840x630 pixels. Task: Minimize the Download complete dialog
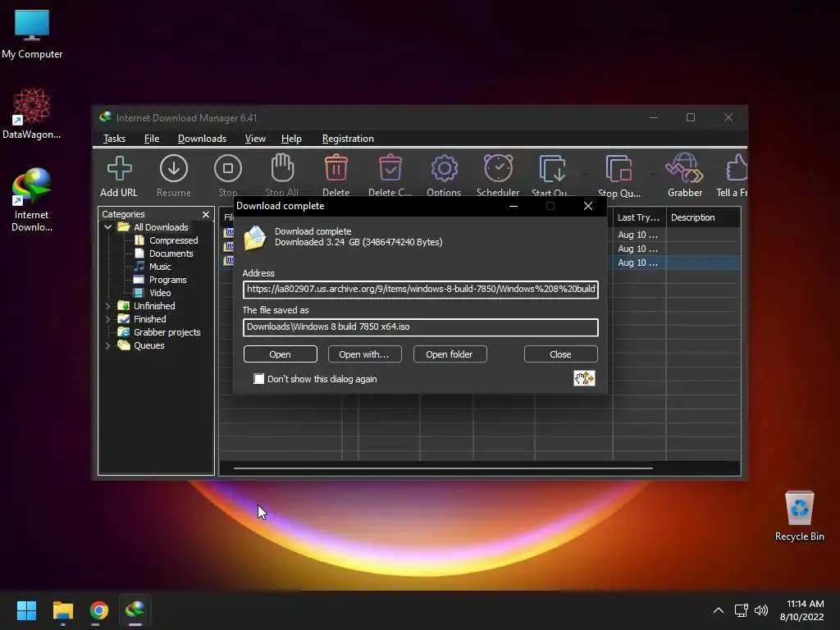click(x=514, y=206)
